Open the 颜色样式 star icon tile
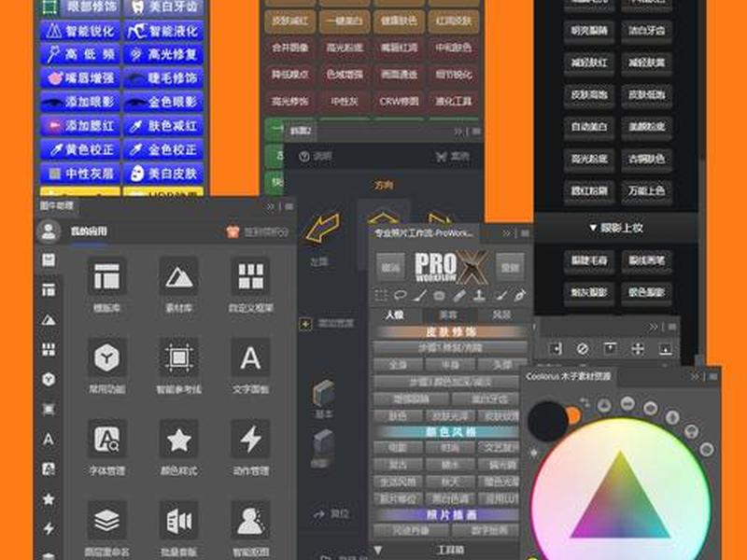Image resolution: width=747 pixels, height=560 pixels. 178,439
